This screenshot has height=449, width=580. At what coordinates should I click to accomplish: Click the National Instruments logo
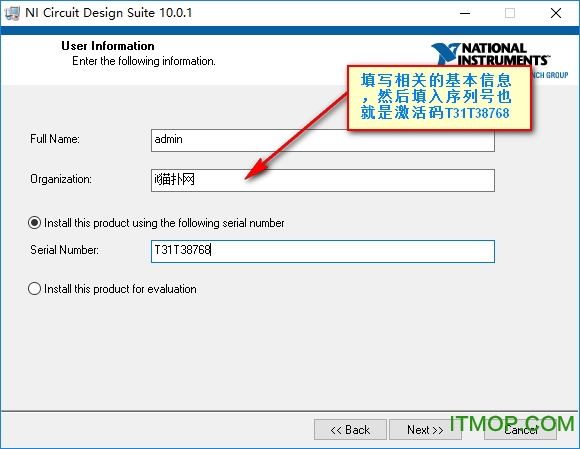point(490,54)
